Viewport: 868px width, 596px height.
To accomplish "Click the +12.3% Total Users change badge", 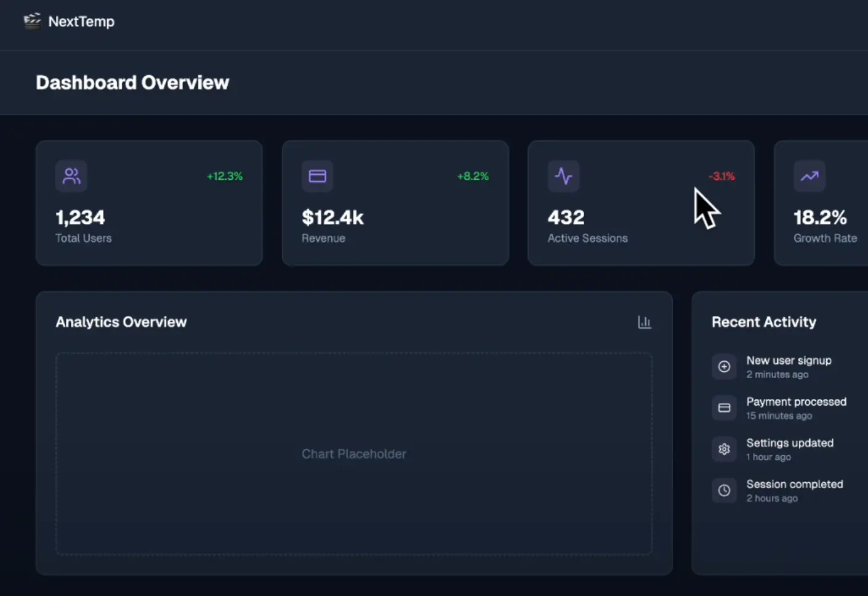I will click(x=225, y=177).
